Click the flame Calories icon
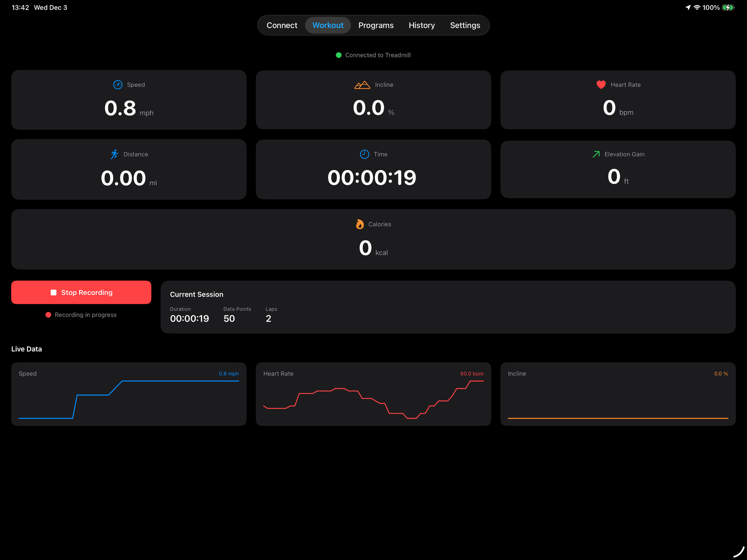 (360, 224)
